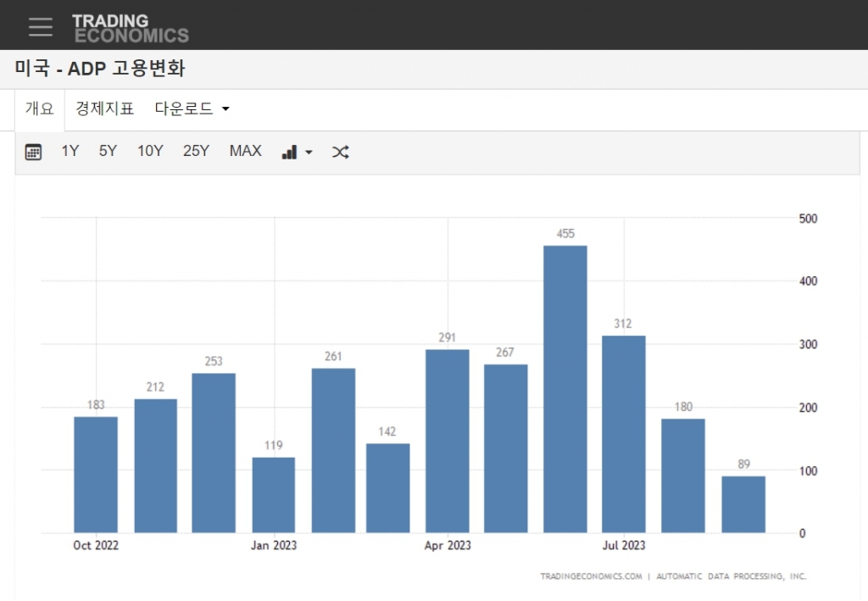
Task: Select the 1Y time range
Action: click(70, 151)
